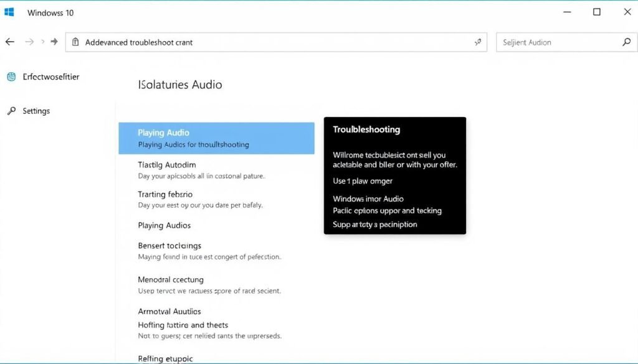Click Paclic epiions uppor and tecking line
The height and width of the screenshot is (364, 638).
coord(388,210)
